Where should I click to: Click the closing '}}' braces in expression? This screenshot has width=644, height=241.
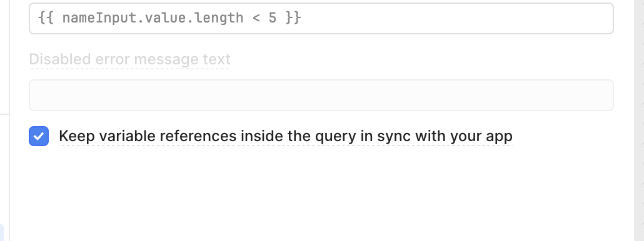coord(293,18)
